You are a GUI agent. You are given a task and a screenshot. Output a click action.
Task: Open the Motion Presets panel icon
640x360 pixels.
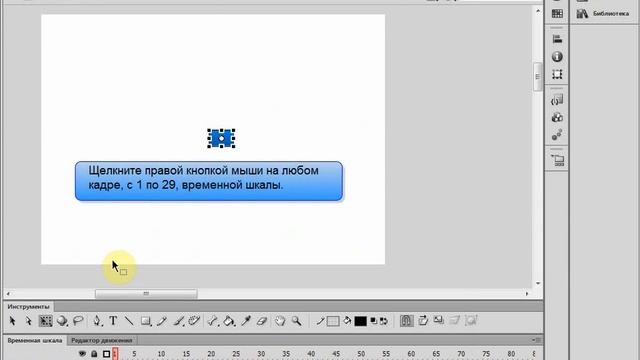pos(557,135)
